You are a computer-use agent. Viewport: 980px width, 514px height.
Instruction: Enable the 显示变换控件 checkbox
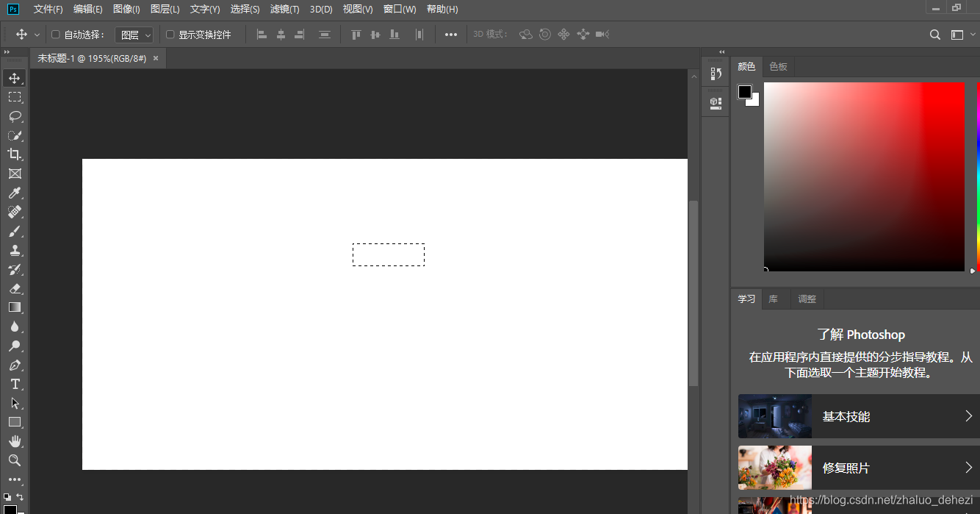170,35
